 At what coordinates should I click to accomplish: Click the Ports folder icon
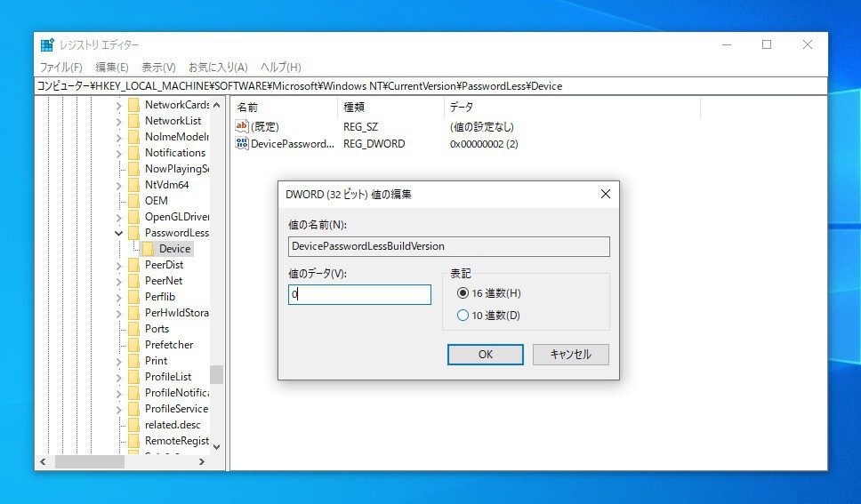click(x=134, y=329)
